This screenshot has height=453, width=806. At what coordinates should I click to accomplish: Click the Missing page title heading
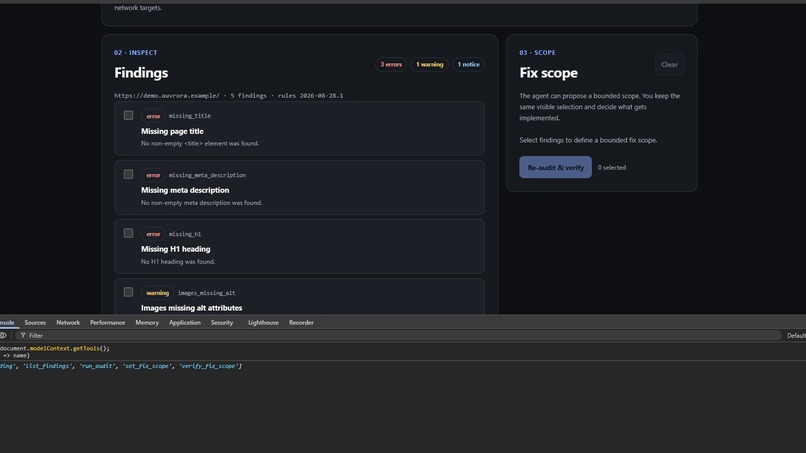click(x=172, y=131)
